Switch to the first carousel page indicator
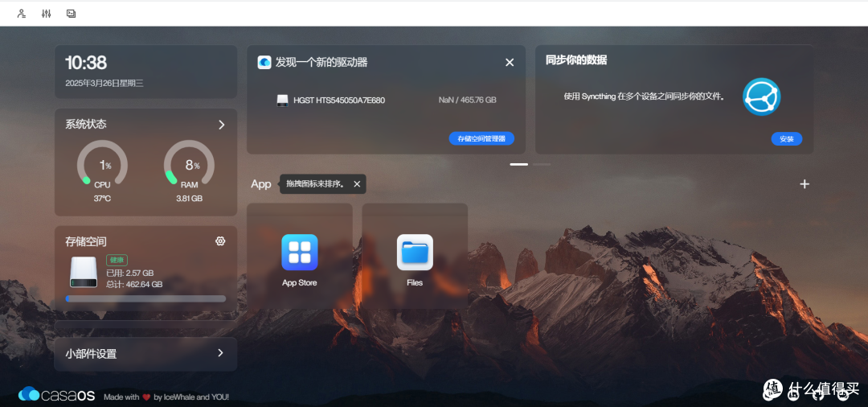Screen dimensions: 868x407 tap(518, 164)
